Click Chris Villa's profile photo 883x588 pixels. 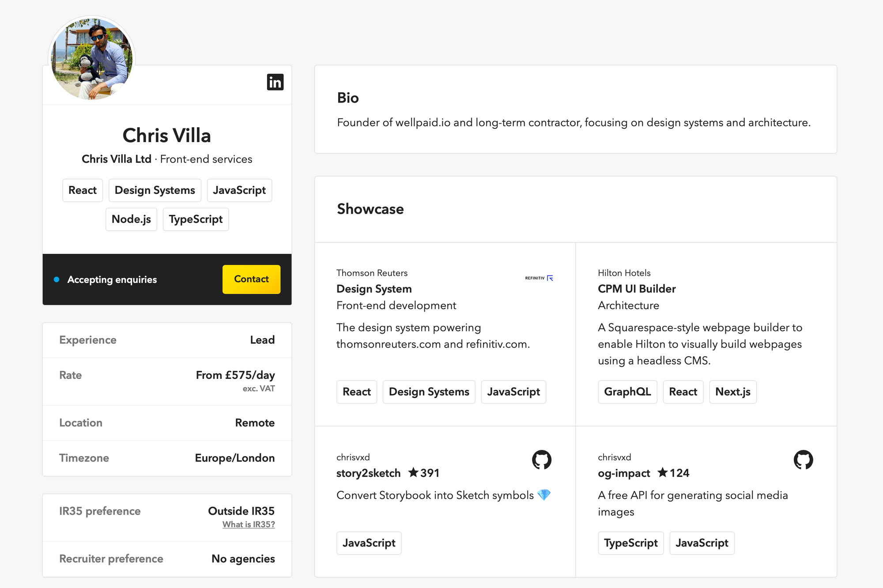(92, 59)
